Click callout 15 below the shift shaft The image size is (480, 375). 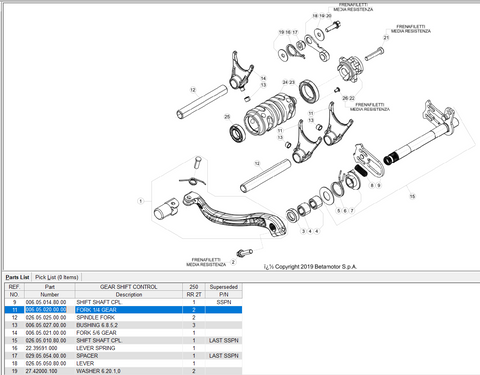pos(412,196)
